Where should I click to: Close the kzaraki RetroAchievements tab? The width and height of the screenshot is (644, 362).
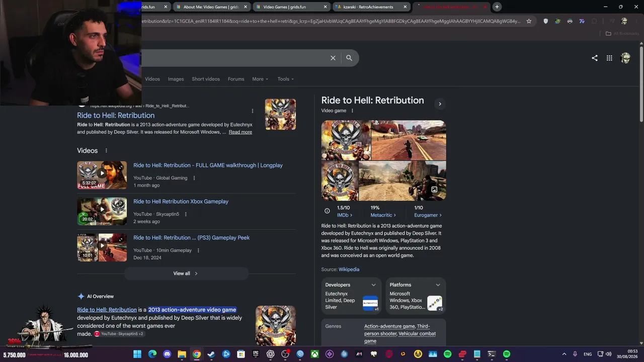point(405,7)
